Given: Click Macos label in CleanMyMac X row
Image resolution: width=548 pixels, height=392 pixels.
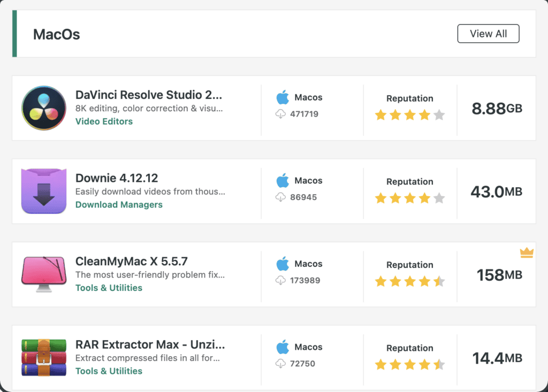Looking at the screenshot, I should [308, 264].
